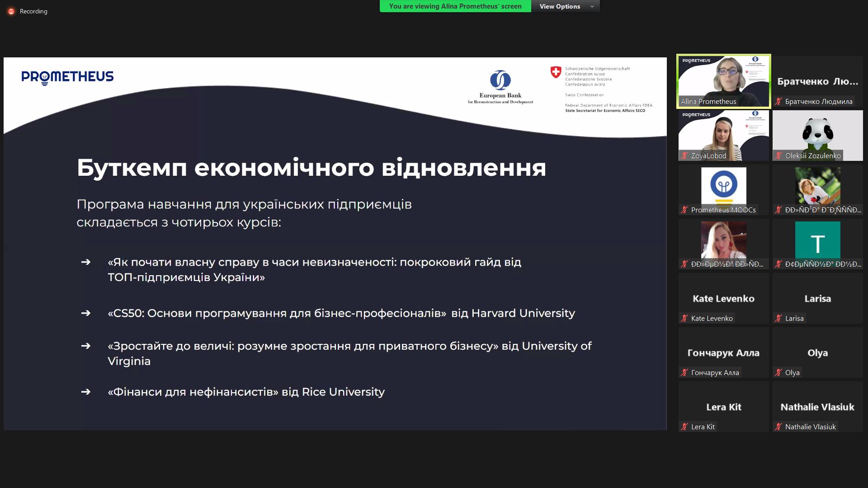Select the blonde woman photo participant tile
868x488 pixels.
tap(723, 244)
